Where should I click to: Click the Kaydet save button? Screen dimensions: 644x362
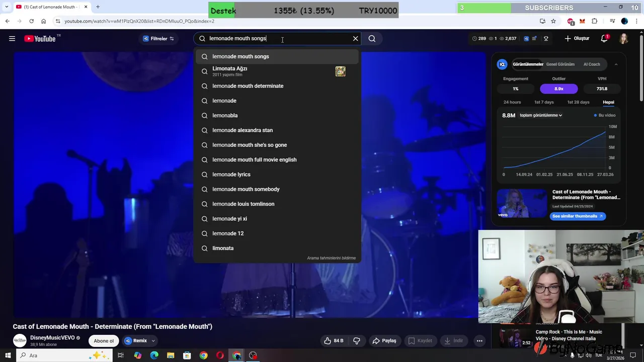tap(420, 341)
